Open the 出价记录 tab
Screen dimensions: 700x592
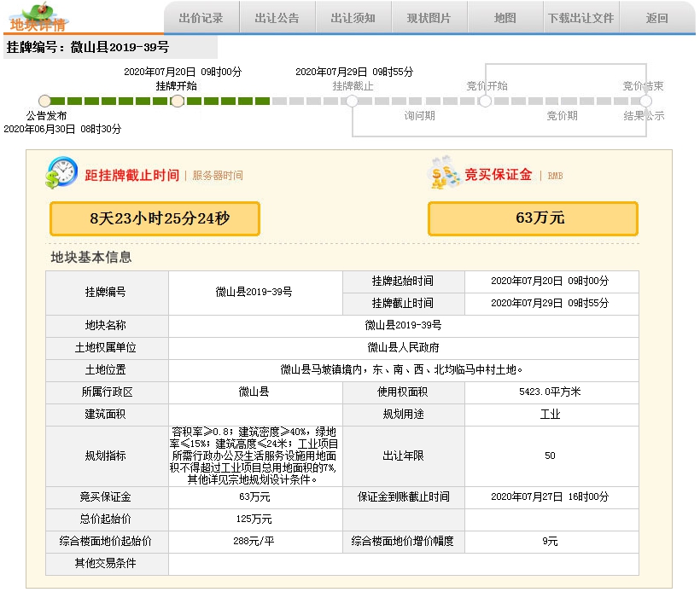[201, 18]
